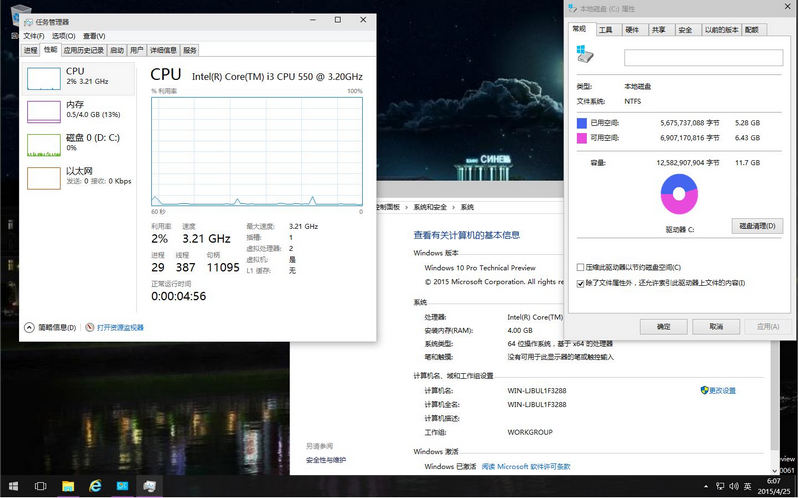The height and width of the screenshot is (498, 799).
Task: Click Windows 10 Pro Technical Preview text
Action: [480, 268]
